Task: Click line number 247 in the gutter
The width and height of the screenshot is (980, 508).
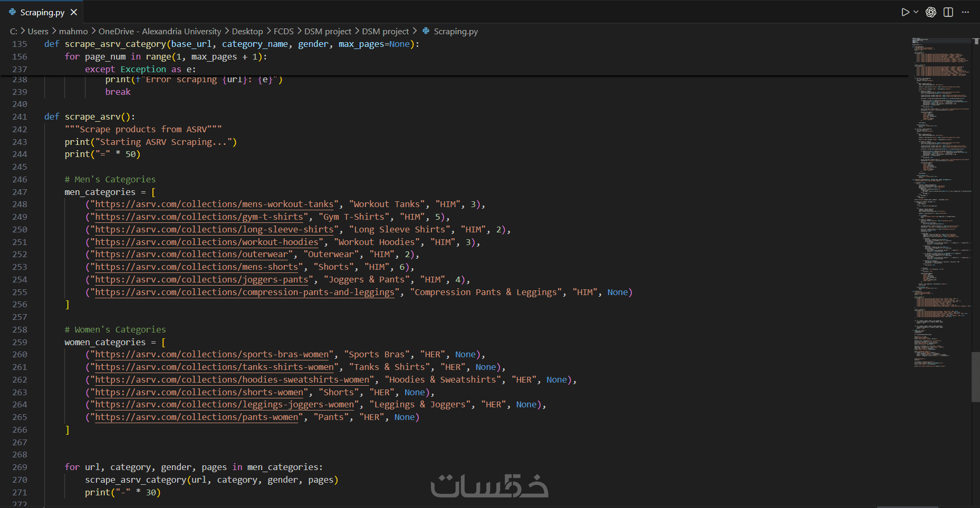Action: [20, 192]
